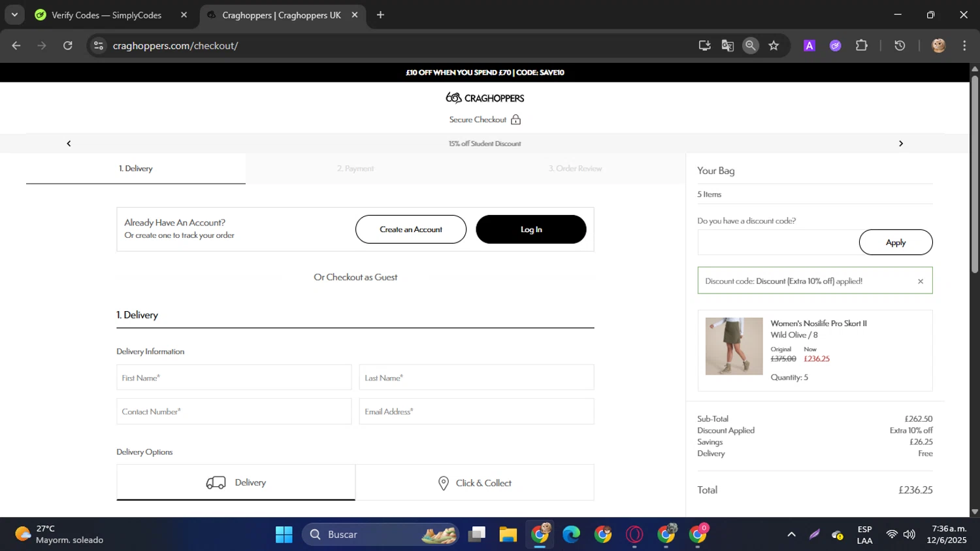Open Women's Nosilife Pro Skort thumbnail

click(734, 346)
